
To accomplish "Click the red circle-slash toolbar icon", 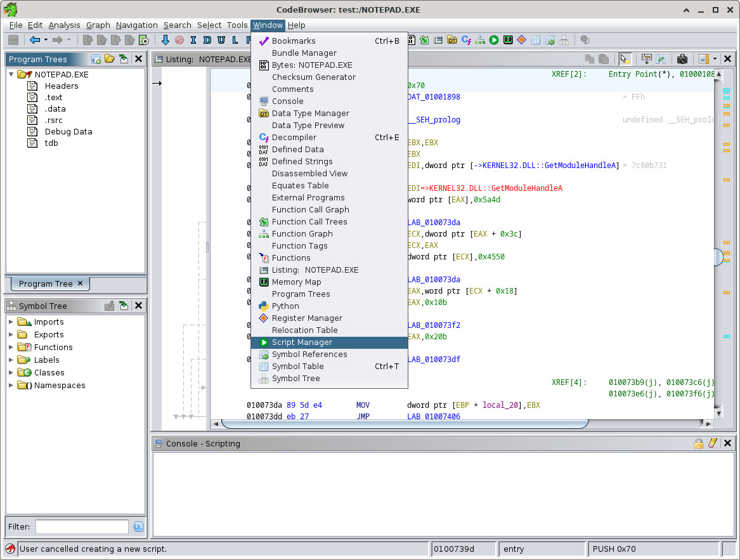I will 179,40.
